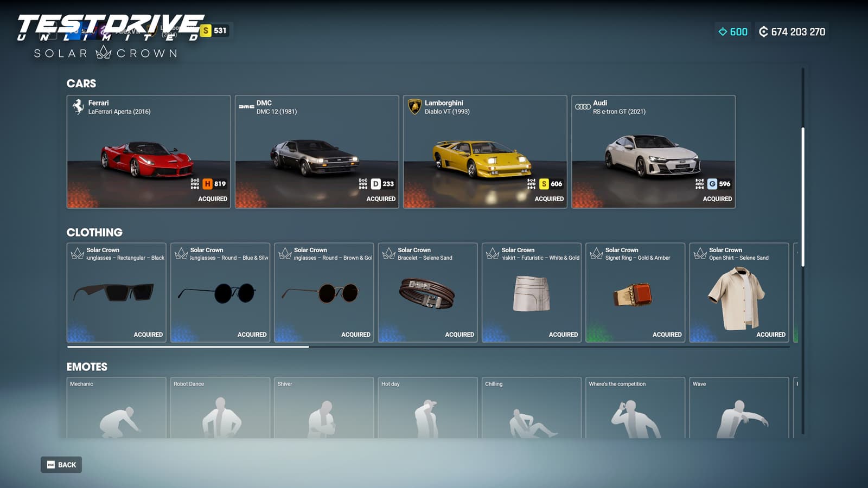The image size is (868, 488).
Task: Click the horizontal scrollbar under the clothing row
Action: pos(188,346)
